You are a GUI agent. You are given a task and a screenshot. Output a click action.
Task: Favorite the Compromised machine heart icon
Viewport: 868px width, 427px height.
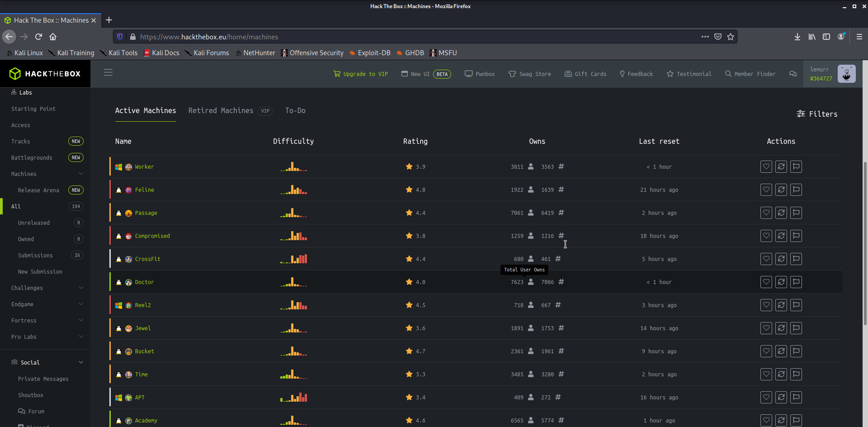click(x=766, y=236)
